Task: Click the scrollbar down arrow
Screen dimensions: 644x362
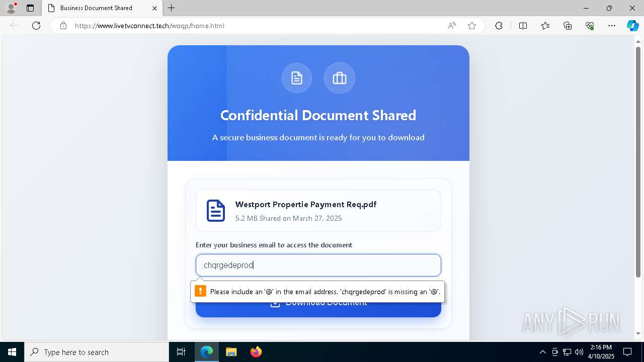Action: coord(638,333)
